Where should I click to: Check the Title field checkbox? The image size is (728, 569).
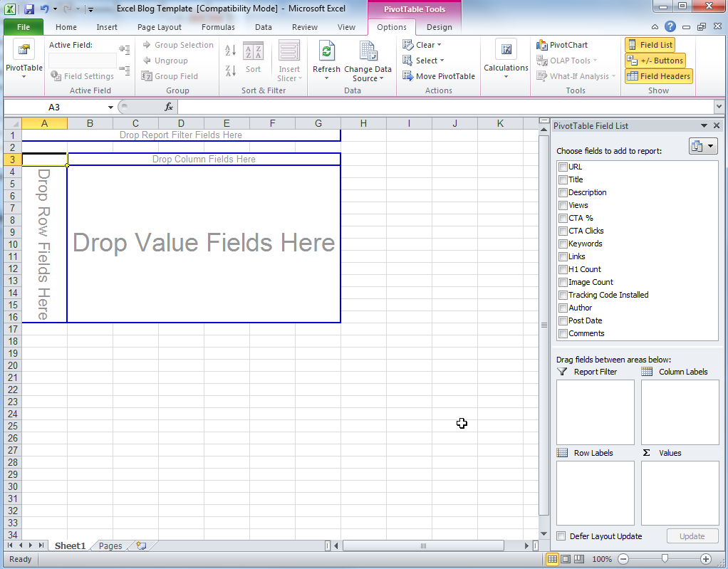click(563, 179)
